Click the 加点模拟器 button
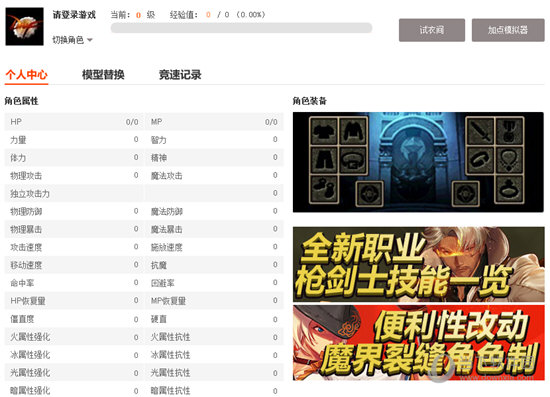Viewport: 550px width, 397px height. [508, 30]
